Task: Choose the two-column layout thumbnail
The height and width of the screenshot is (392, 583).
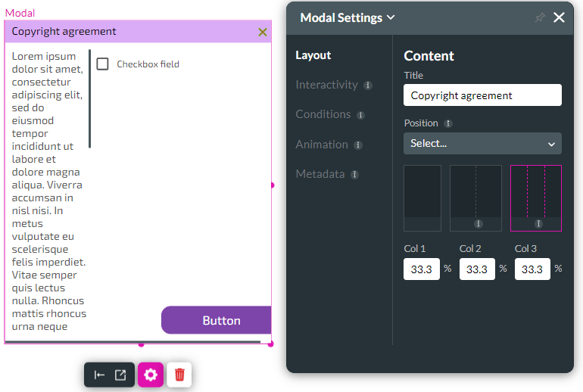Action: 475,197
